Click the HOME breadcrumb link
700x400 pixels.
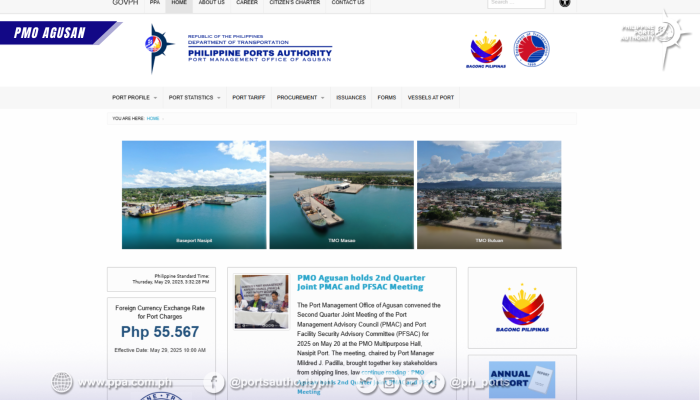(153, 118)
